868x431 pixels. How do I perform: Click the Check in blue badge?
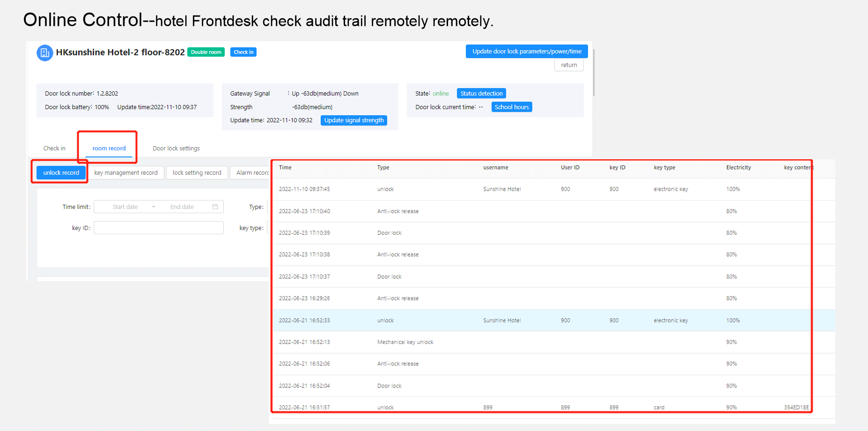pos(243,52)
